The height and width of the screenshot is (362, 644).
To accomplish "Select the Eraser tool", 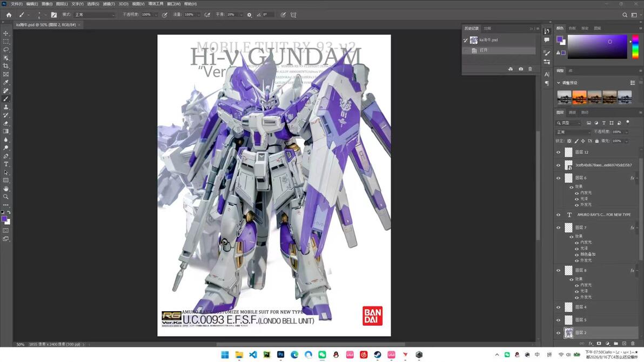I will tap(6, 123).
